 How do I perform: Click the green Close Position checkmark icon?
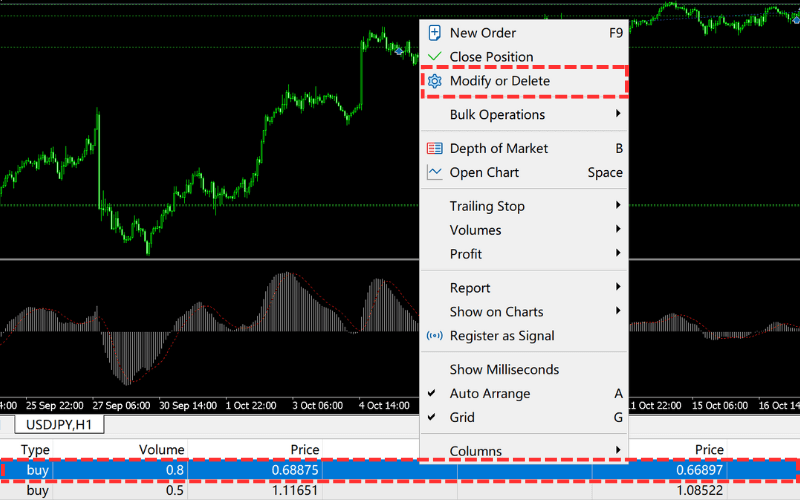tap(434, 57)
